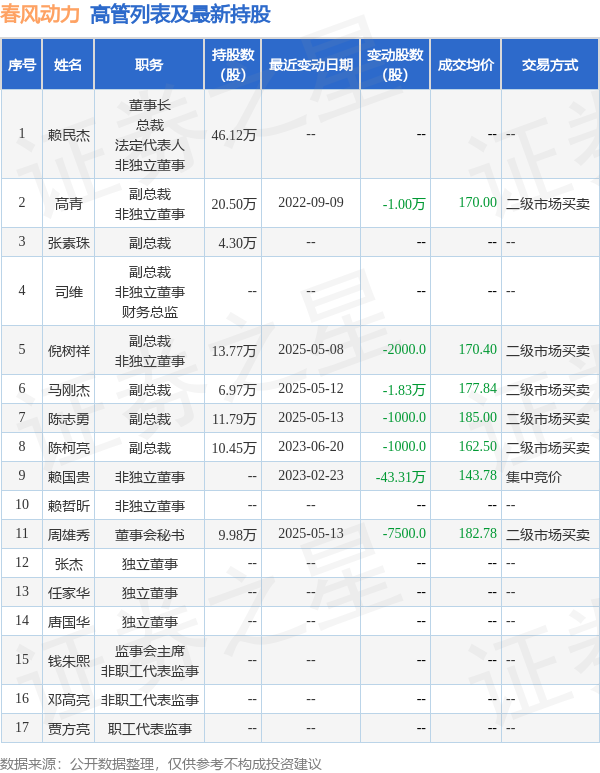
Task: Click the 姓名 column header
Action: (x=68, y=65)
